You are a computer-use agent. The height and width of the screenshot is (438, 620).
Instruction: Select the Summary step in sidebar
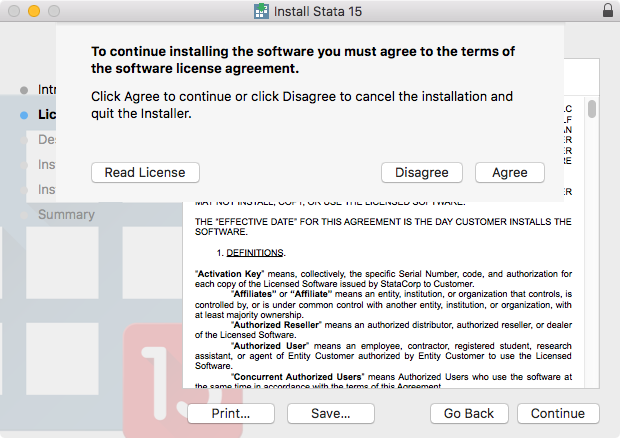[x=66, y=214]
